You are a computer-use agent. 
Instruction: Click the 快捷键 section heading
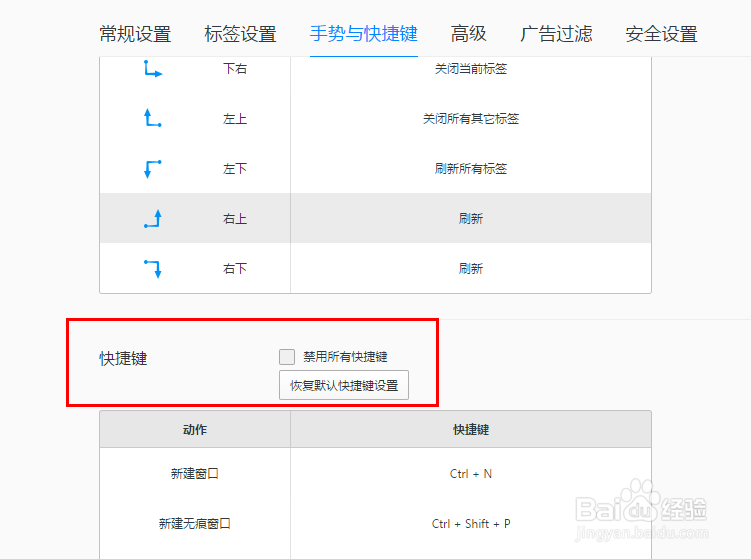coord(123,358)
